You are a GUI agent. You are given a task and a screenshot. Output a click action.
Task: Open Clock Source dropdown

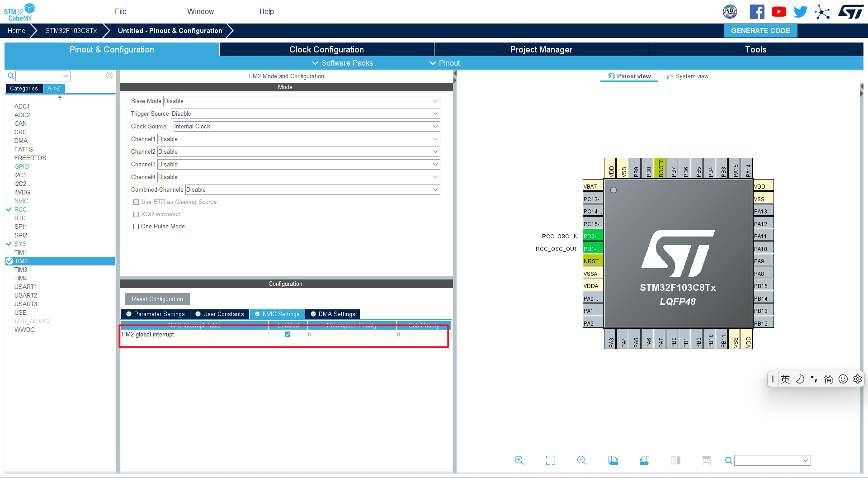pos(307,126)
